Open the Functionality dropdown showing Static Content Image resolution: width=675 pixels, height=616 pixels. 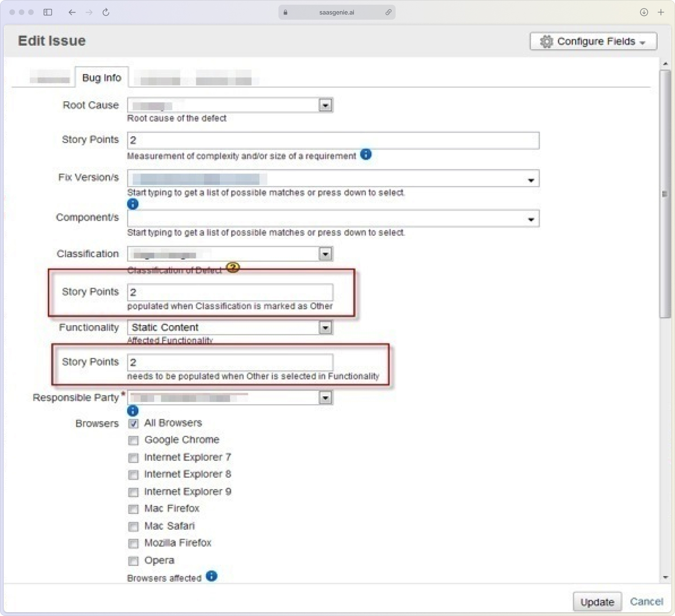[x=325, y=327]
